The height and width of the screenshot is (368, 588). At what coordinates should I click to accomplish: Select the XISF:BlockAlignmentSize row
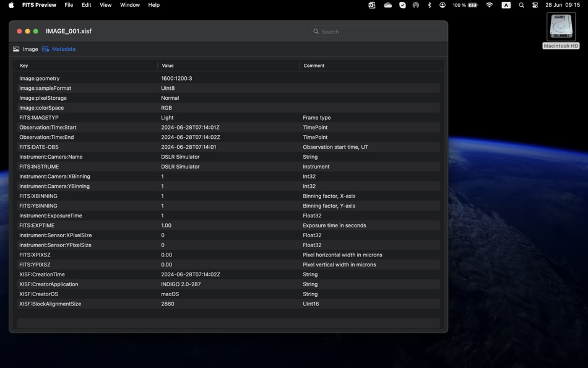pos(228,304)
